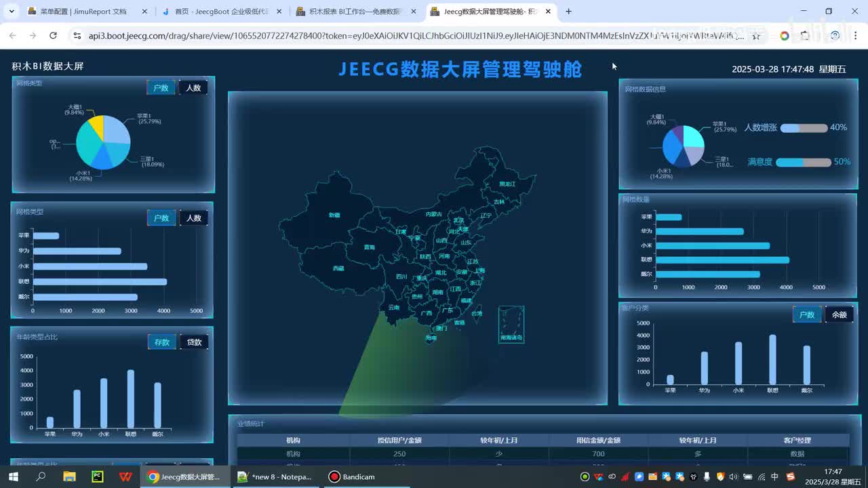The image size is (868, 488).
Task: Open the Chrome tab search dropdown arrow
Action: click(x=11, y=12)
